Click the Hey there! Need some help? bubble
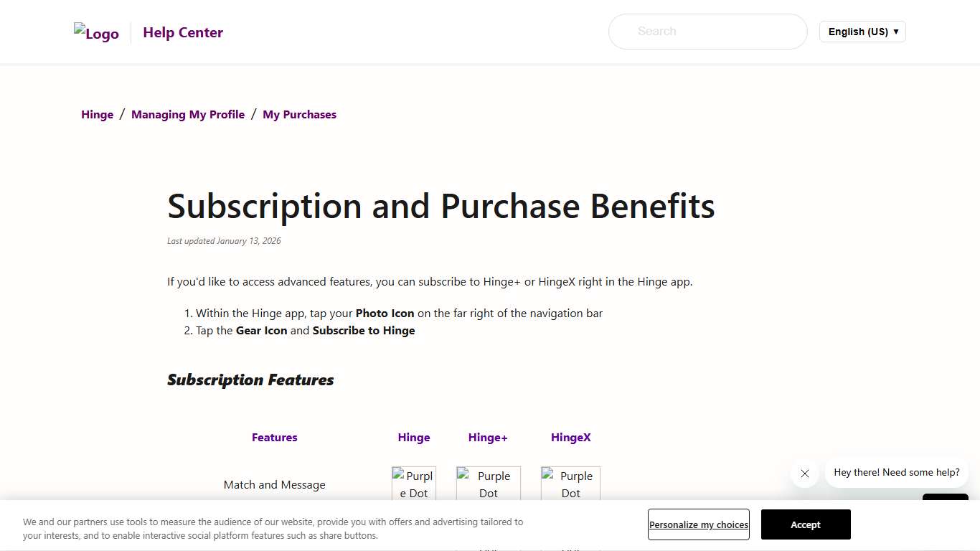This screenshot has height=551, width=980. (x=896, y=472)
